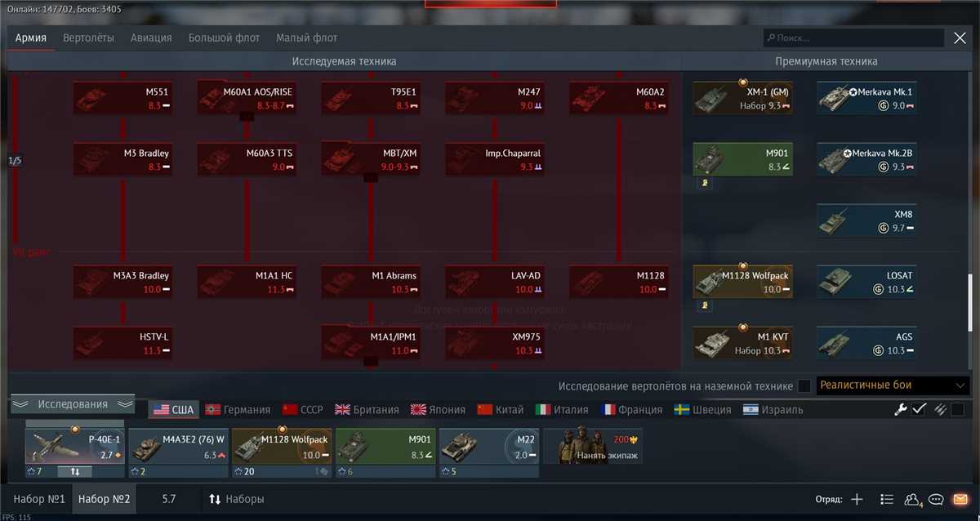Select the M3 Bradley vehicle card
This screenshot has height=521, width=980.
[122, 159]
